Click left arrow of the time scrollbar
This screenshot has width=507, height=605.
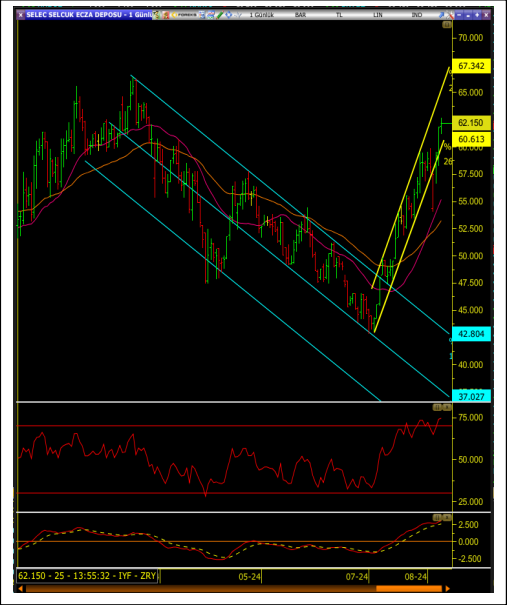[20, 589]
